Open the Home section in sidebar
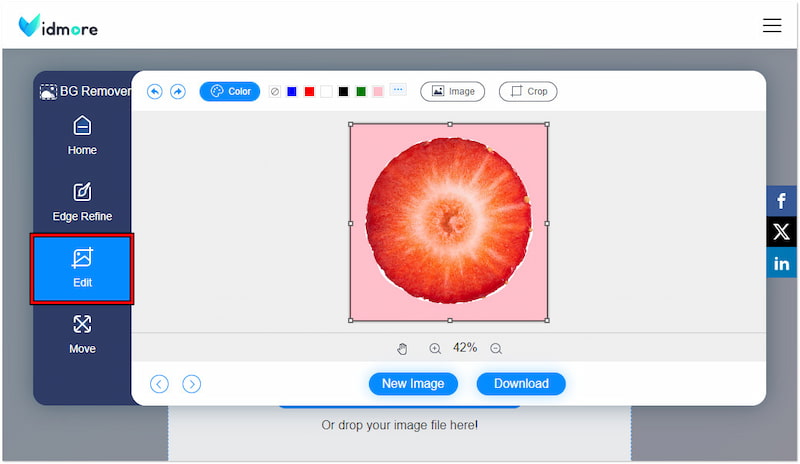This screenshot has height=464, width=800. click(82, 135)
